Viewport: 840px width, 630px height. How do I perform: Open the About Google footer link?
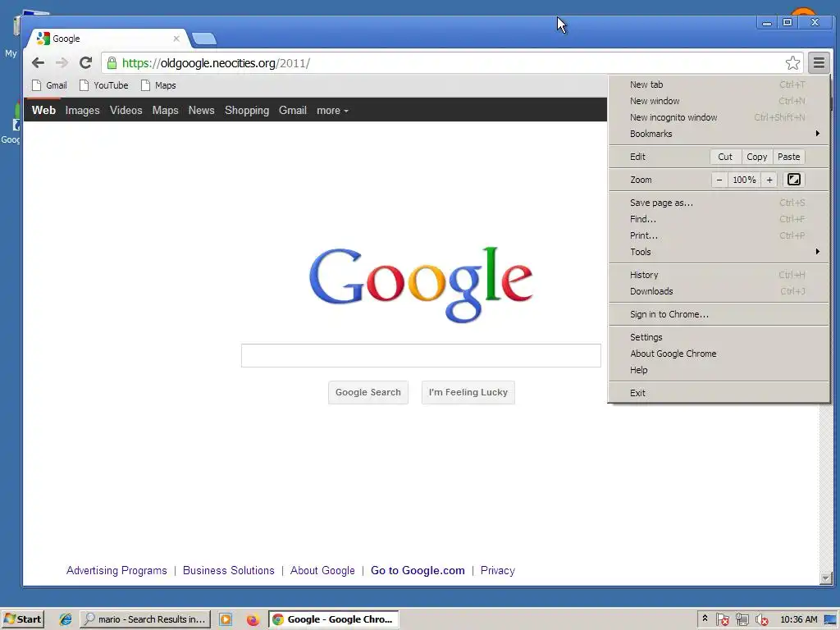(x=322, y=571)
